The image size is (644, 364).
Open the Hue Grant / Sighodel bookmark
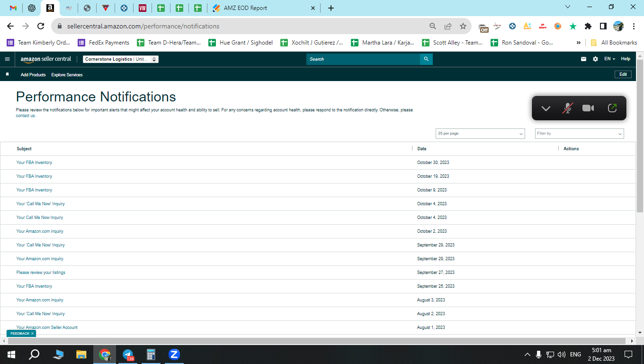241,43
